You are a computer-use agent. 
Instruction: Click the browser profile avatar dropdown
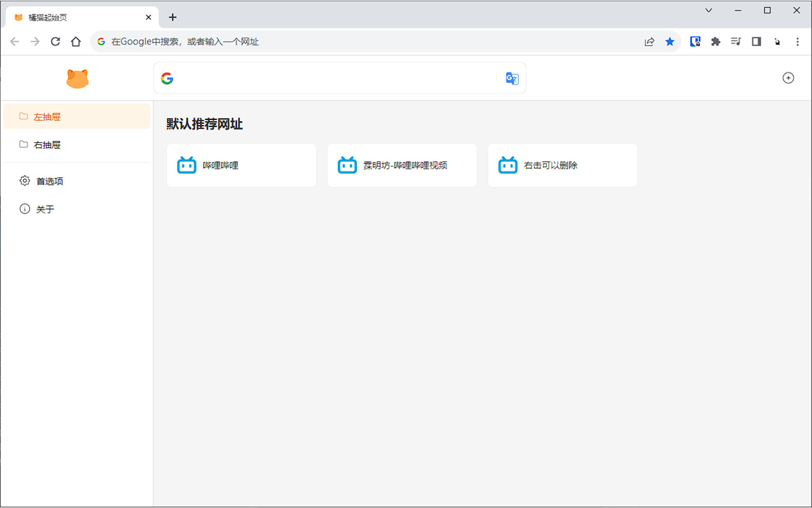[777, 41]
